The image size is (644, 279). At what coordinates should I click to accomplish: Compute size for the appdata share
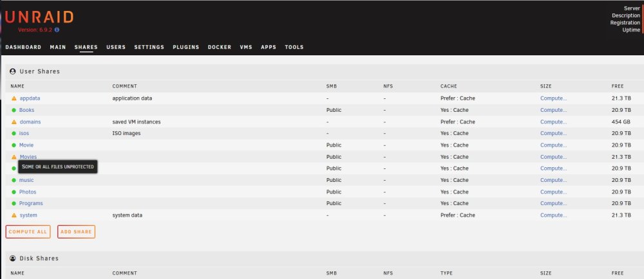(553, 98)
